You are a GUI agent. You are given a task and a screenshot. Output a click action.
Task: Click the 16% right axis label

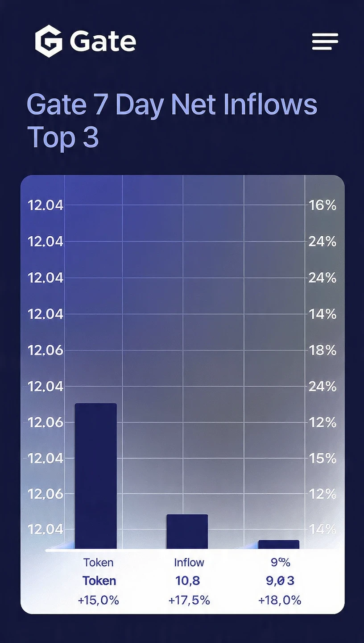point(323,205)
